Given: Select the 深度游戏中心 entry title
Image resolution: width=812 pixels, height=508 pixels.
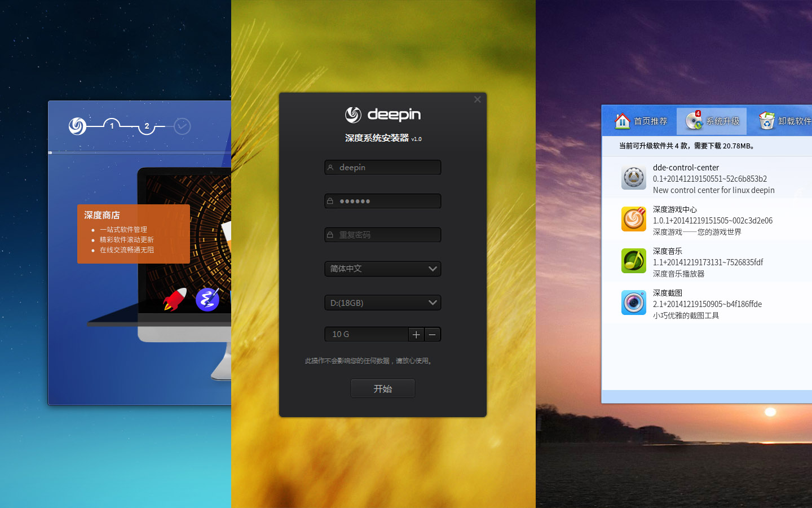Looking at the screenshot, I should tap(675, 209).
